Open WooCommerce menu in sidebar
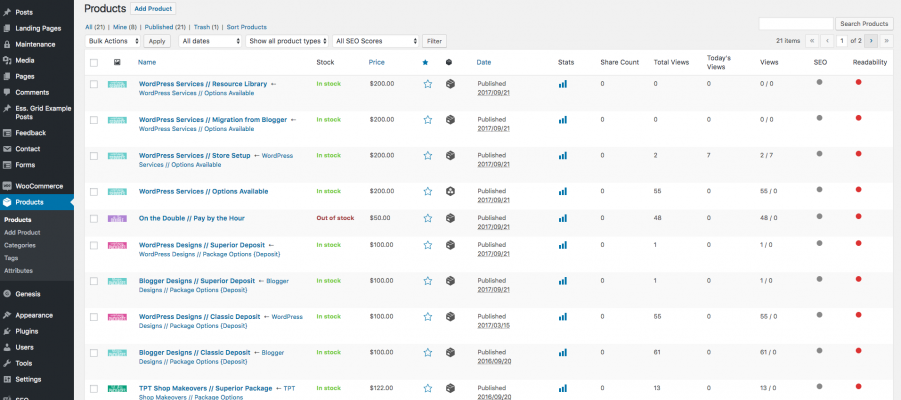 point(39,186)
